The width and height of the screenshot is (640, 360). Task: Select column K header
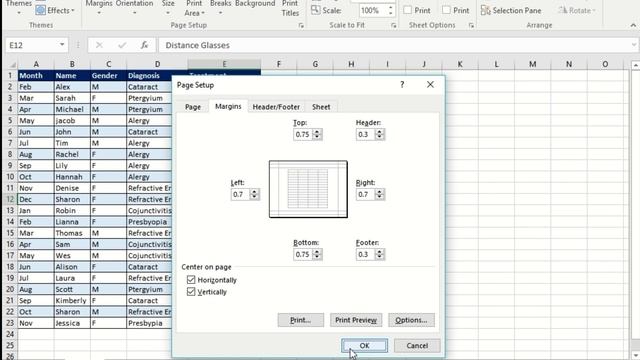[x=460, y=64]
